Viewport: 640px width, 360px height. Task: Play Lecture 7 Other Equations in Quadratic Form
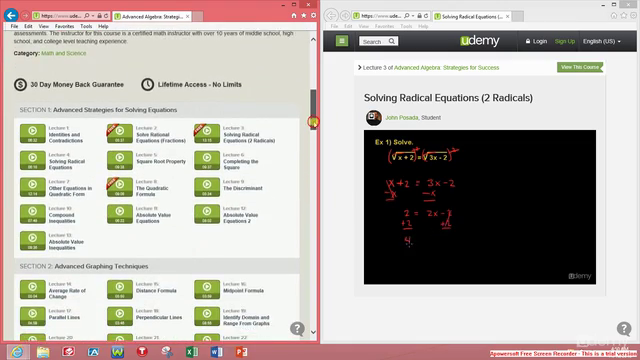(x=33, y=187)
